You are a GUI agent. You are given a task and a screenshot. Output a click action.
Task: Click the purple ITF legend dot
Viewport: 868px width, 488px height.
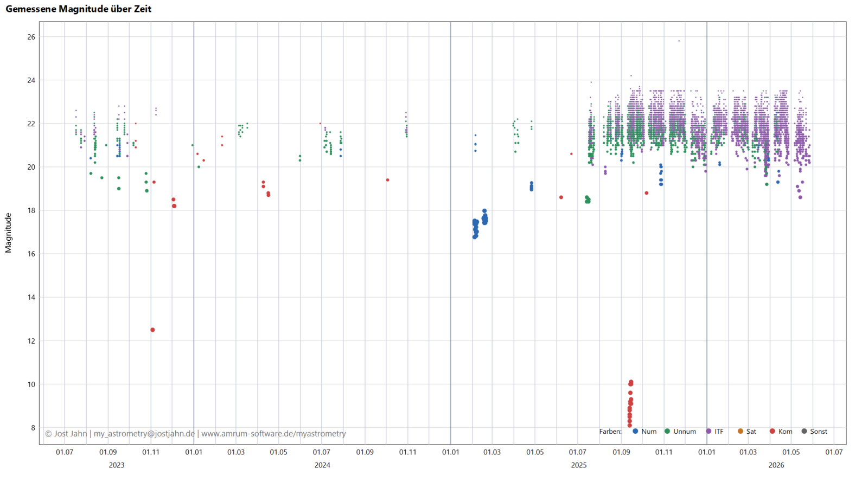(709, 432)
